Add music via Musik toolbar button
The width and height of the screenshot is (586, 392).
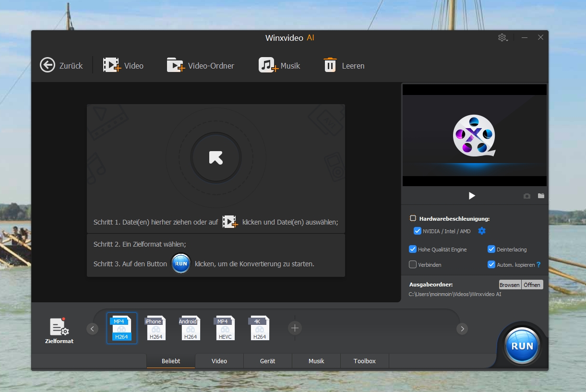pos(279,65)
